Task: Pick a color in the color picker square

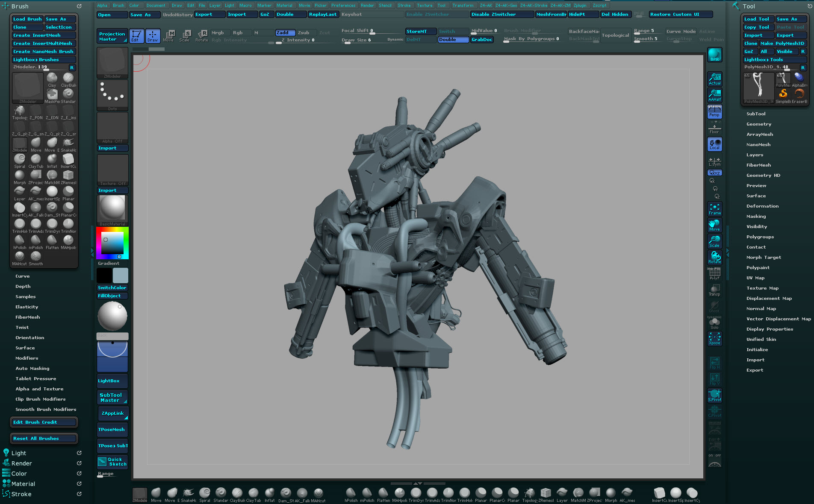Action: point(112,243)
